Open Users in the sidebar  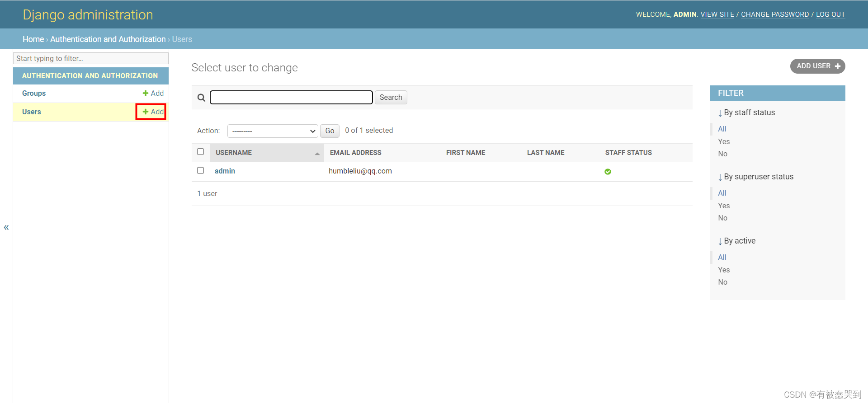click(32, 112)
